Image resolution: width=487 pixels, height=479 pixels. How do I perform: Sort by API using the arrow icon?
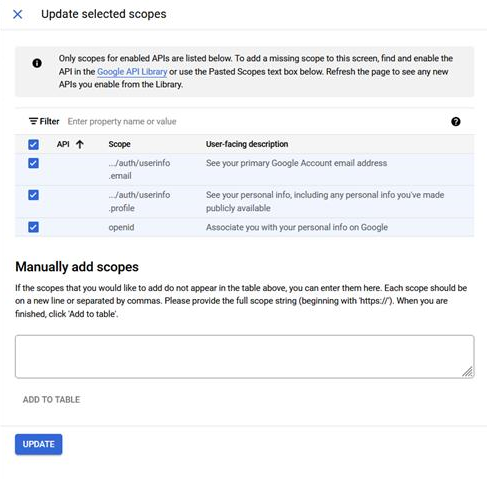point(80,144)
